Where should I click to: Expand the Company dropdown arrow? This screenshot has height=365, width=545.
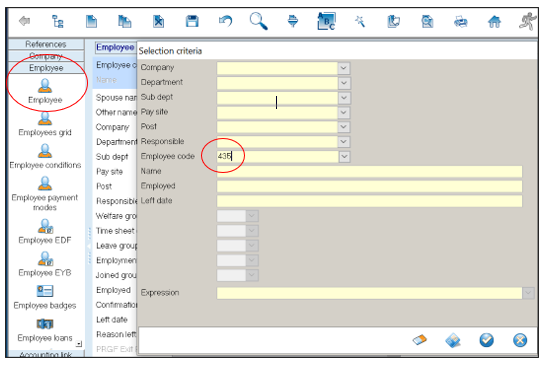click(x=344, y=68)
